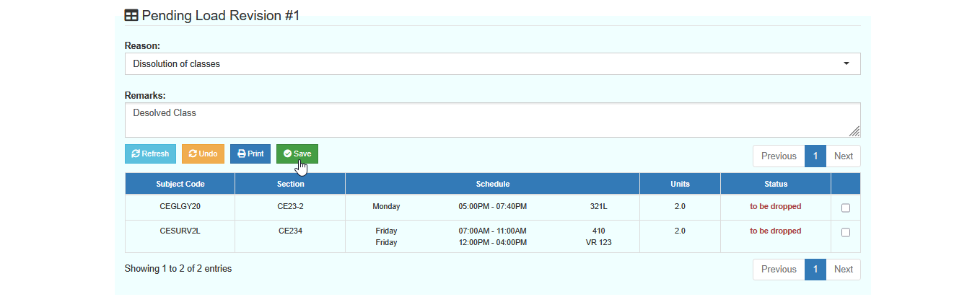Click the resize handle of Remarks box
Viewport: 980px width, 302px height.
[x=854, y=130]
